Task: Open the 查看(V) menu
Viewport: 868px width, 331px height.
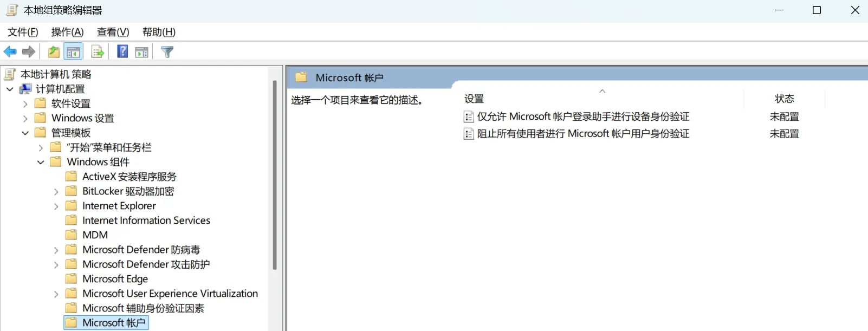Action: (x=113, y=32)
